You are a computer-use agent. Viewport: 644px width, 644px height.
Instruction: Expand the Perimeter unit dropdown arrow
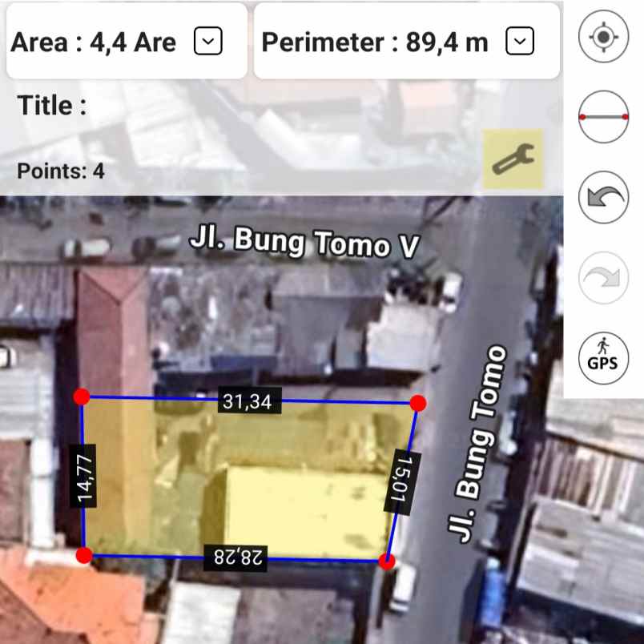click(520, 41)
